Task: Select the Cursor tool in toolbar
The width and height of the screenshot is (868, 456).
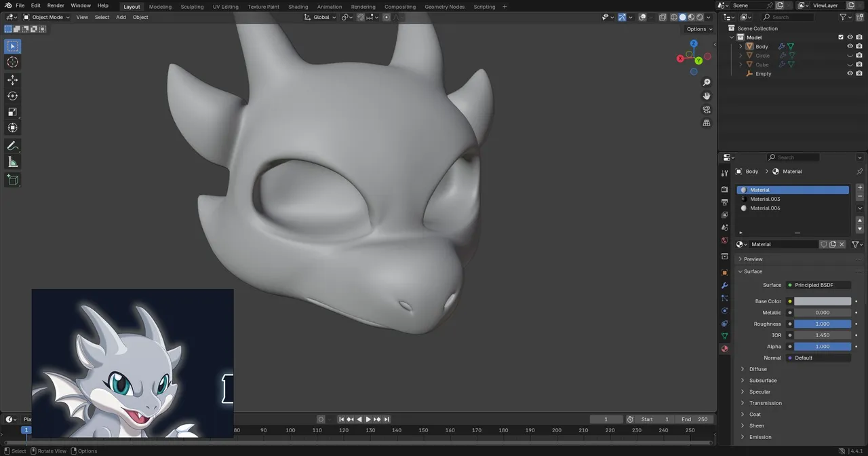Action: 12,62
